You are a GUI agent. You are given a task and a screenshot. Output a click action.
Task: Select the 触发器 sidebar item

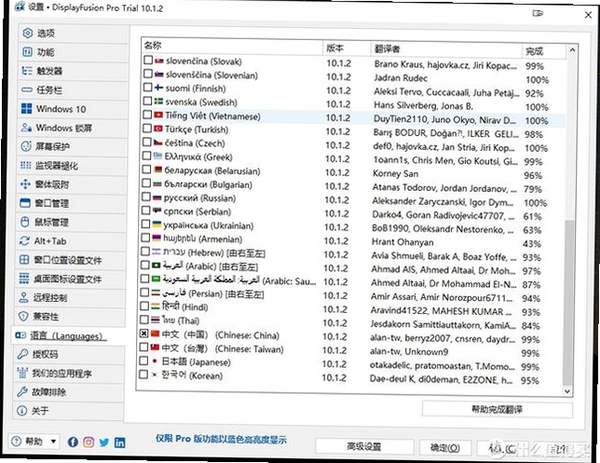72,71
